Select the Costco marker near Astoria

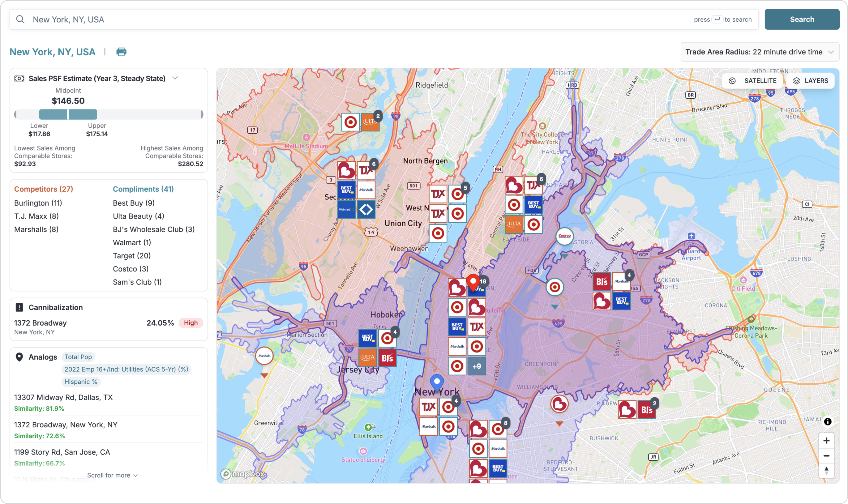click(564, 236)
